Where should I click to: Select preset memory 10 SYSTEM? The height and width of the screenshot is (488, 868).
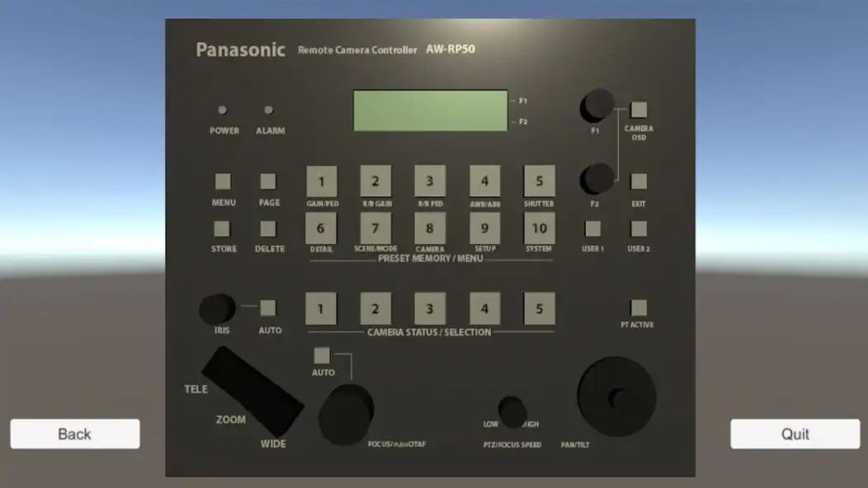(539, 228)
